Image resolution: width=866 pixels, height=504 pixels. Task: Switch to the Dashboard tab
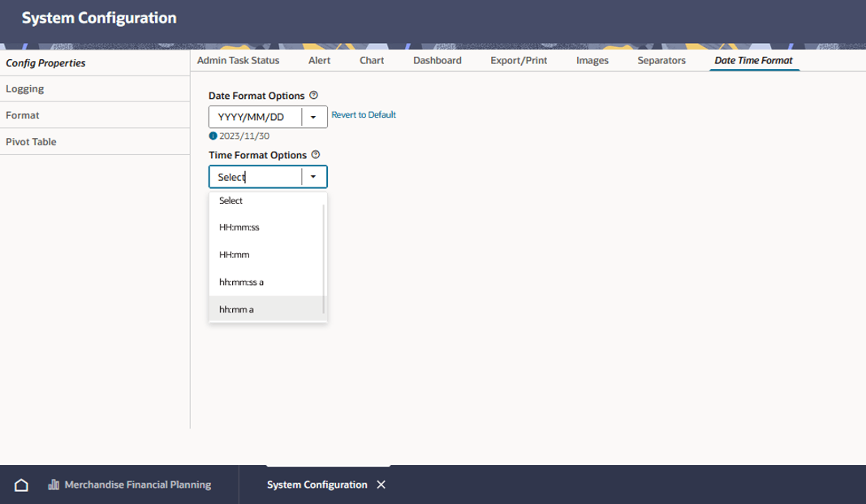coord(437,60)
